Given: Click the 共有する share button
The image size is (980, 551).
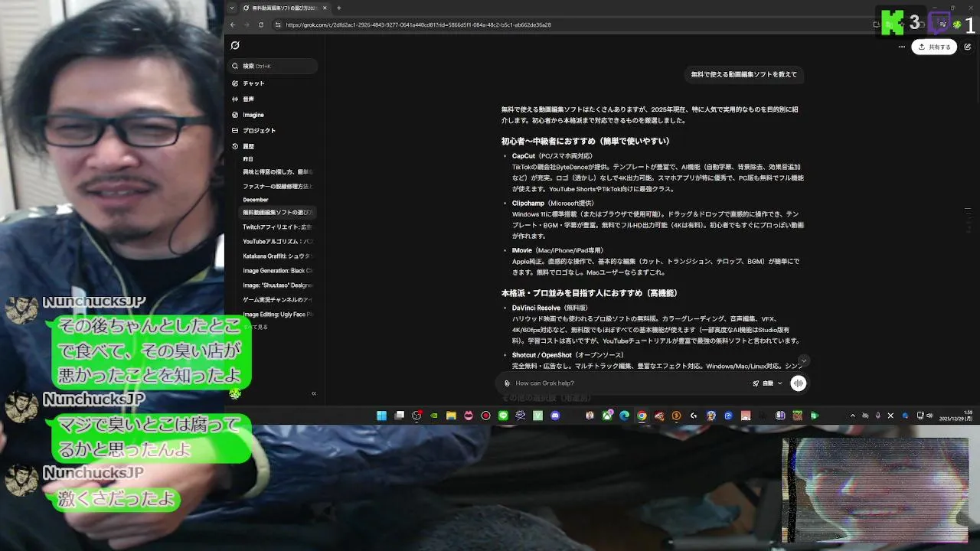Looking at the screenshot, I should 934,47.
